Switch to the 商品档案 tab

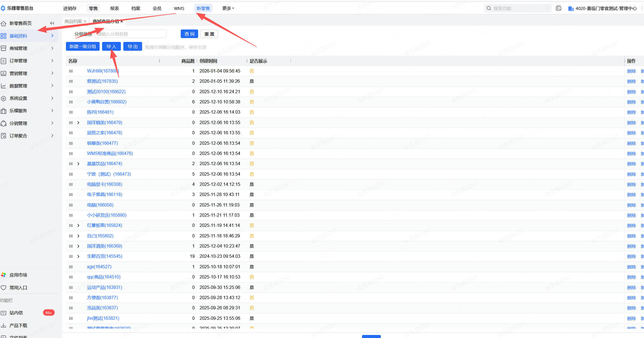coord(73,21)
